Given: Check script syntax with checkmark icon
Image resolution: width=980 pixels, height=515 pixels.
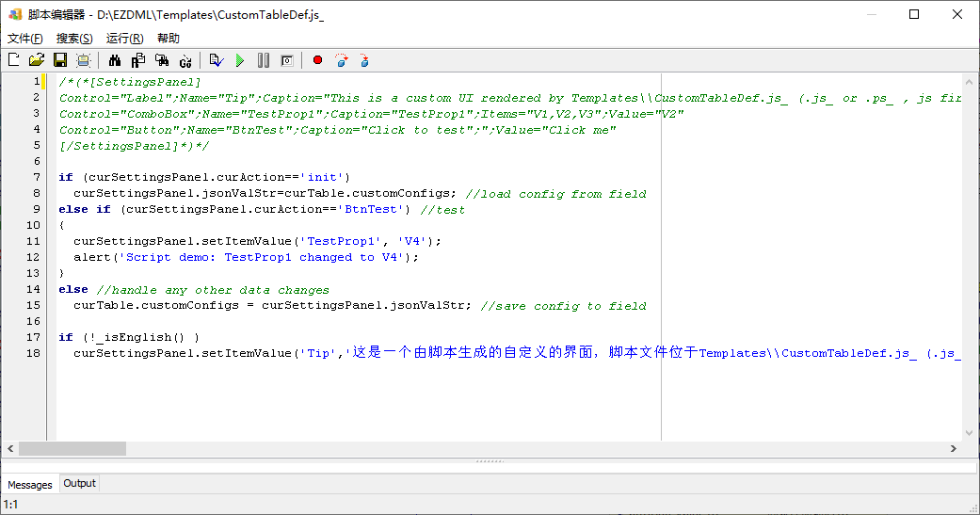Looking at the screenshot, I should [217, 60].
